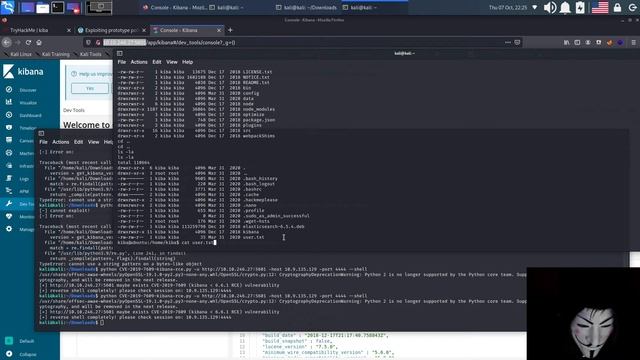Open the page actions three-dot menu
Screen dimensions: 640x360
pos(508,42)
